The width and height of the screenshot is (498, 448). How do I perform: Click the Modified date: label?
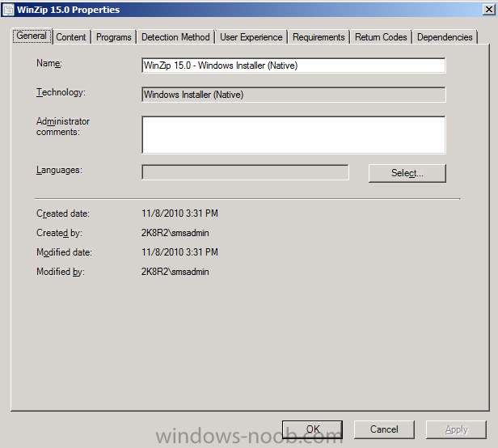pyautogui.click(x=64, y=252)
